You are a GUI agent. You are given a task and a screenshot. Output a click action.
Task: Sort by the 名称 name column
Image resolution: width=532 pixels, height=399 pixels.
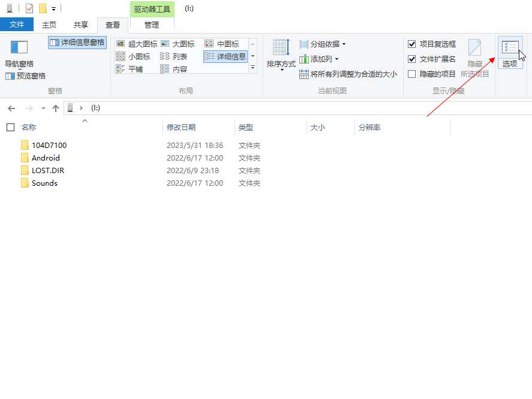click(x=29, y=127)
